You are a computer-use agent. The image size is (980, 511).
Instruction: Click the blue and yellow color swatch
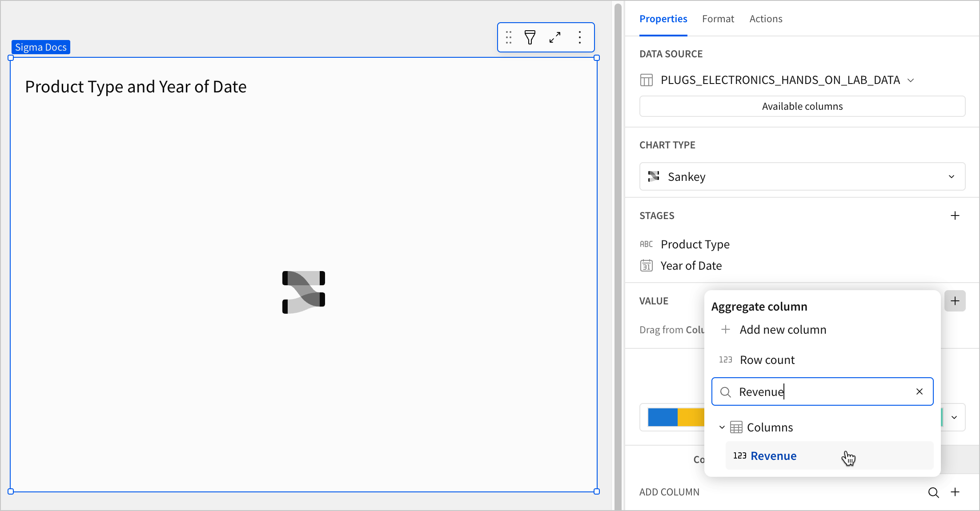676,417
